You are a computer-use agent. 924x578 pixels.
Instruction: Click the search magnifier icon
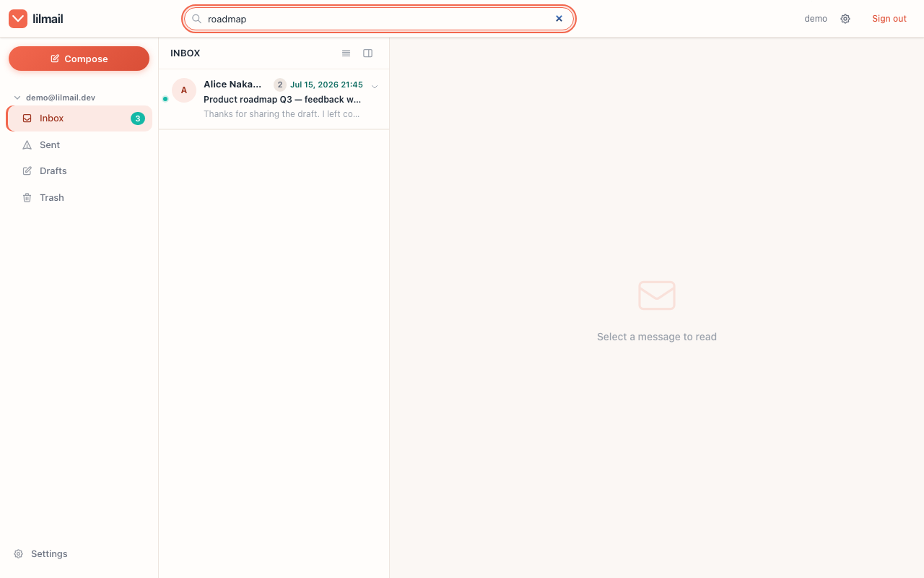pyautogui.click(x=196, y=19)
